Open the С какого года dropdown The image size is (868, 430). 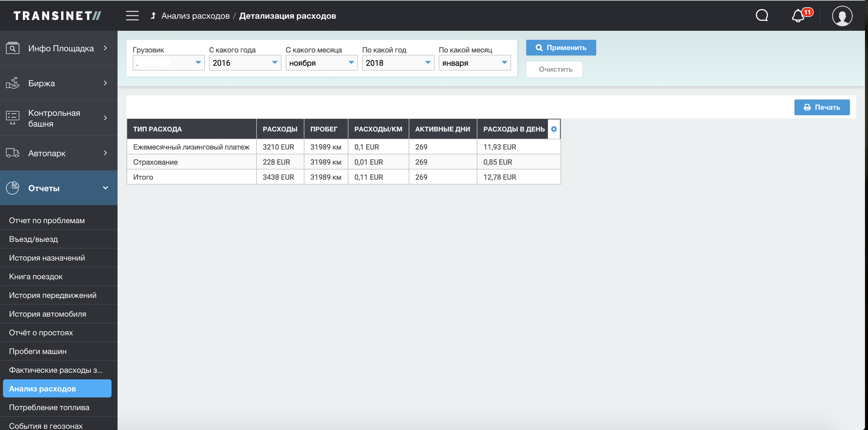pos(245,63)
